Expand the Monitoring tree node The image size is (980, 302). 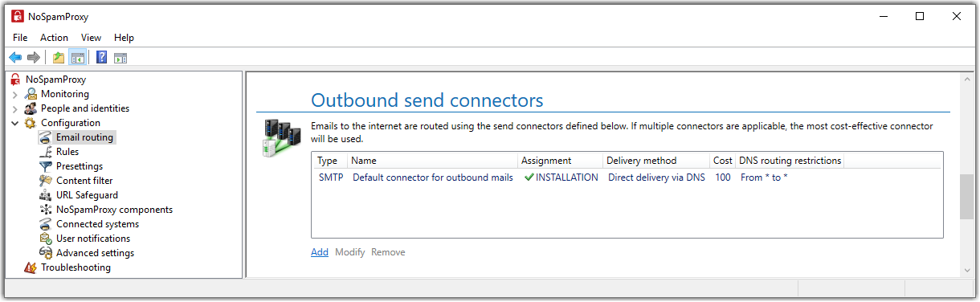(14, 94)
